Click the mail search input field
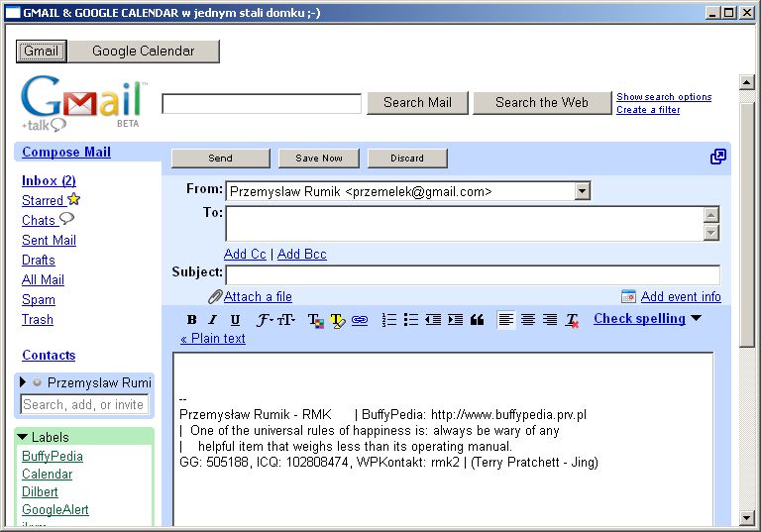The width and height of the screenshot is (761, 532). point(262,103)
